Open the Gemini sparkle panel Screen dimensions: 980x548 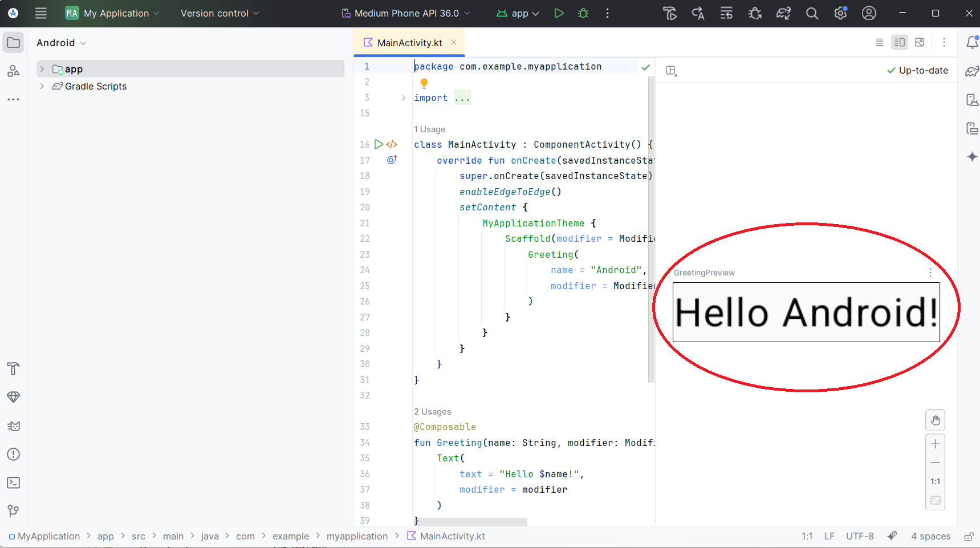[972, 157]
